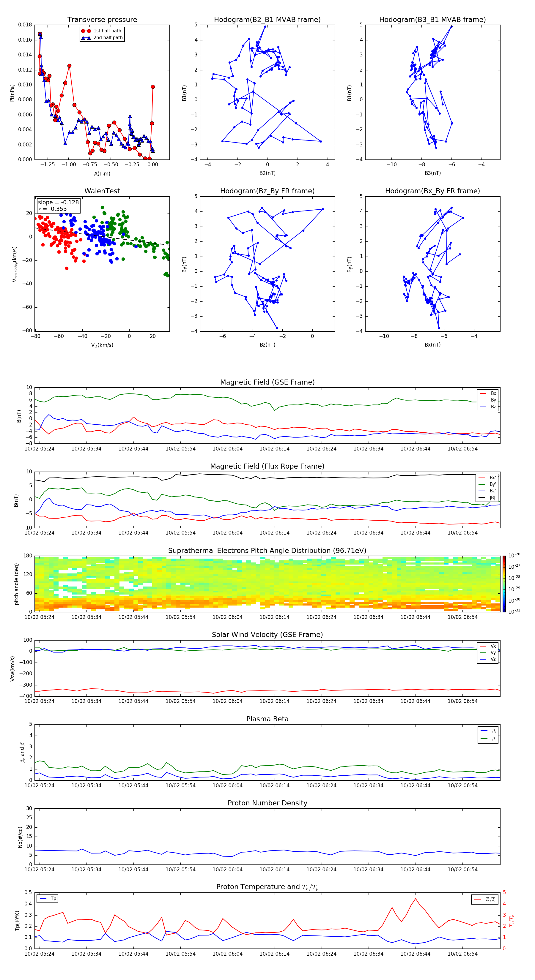Click the 'Transverse pressure' plot title
535x980 pixels.
(x=102, y=20)
